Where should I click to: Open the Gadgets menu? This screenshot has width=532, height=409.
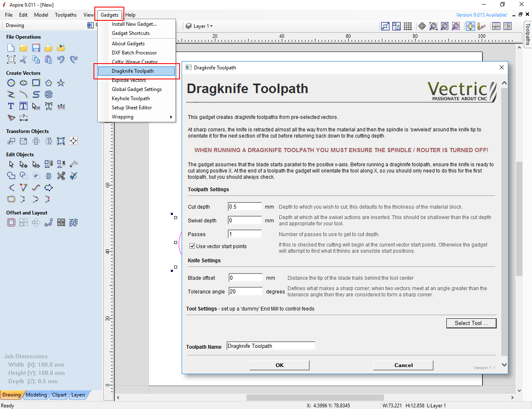tap(109, 15)
